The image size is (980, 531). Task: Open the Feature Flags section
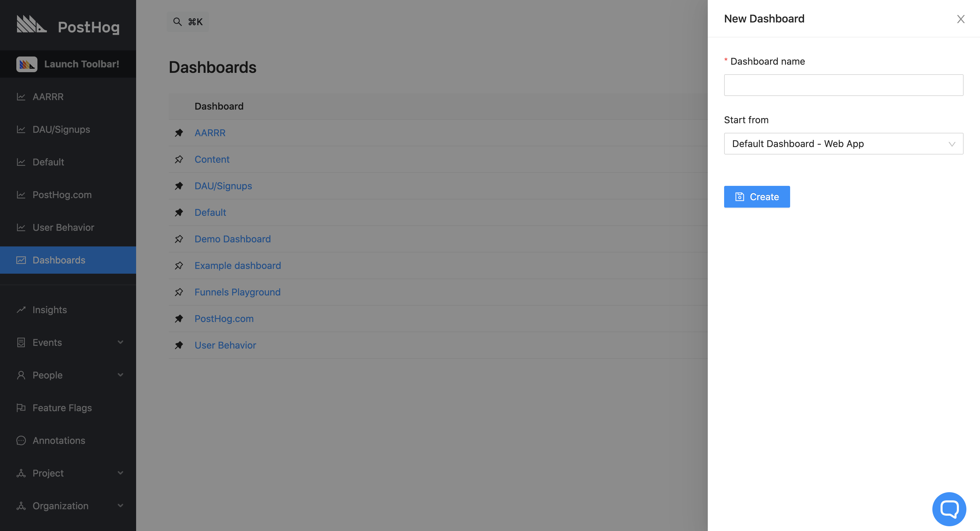(62, 407)
